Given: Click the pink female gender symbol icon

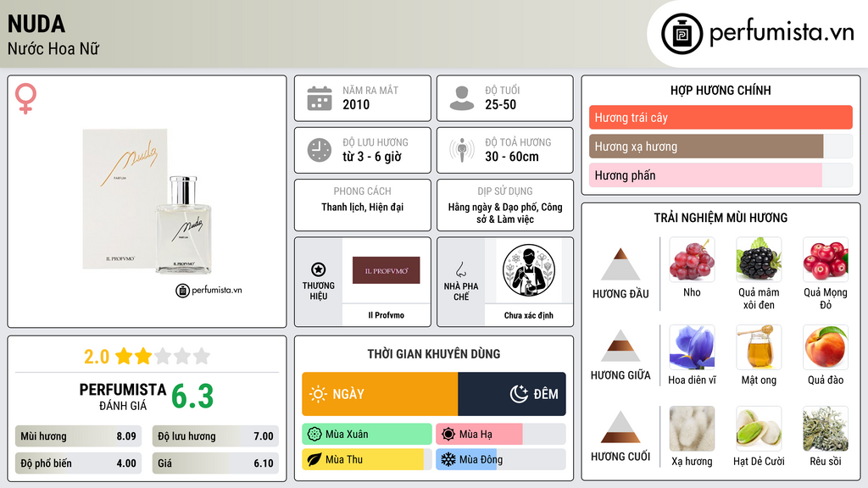Looking at the screenshot, I should point(25,98).
